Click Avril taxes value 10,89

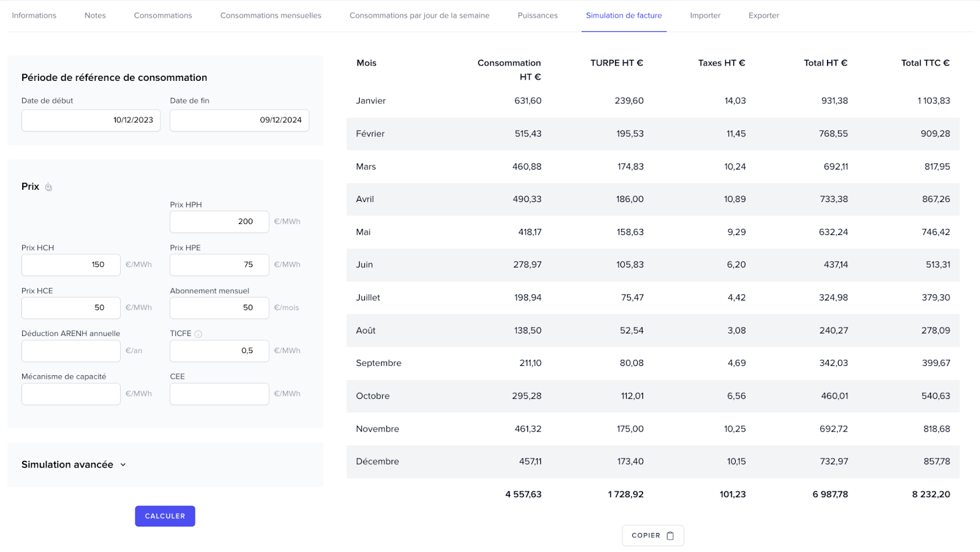click(734, 199)
